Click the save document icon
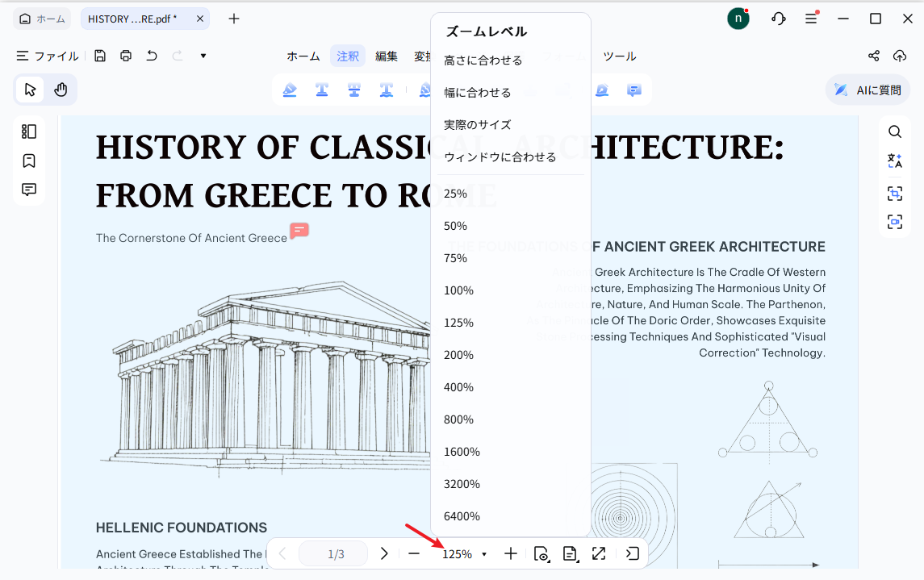Screen dimensions: 924x580 (x=100, y=56)
